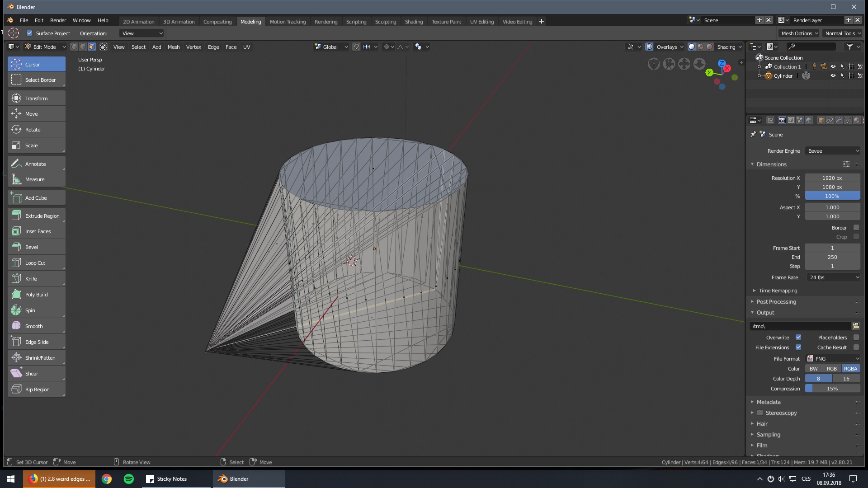Screen dimensions: 868x488
Task: Choose the Spin tool
Action: (x=37, y=310)
